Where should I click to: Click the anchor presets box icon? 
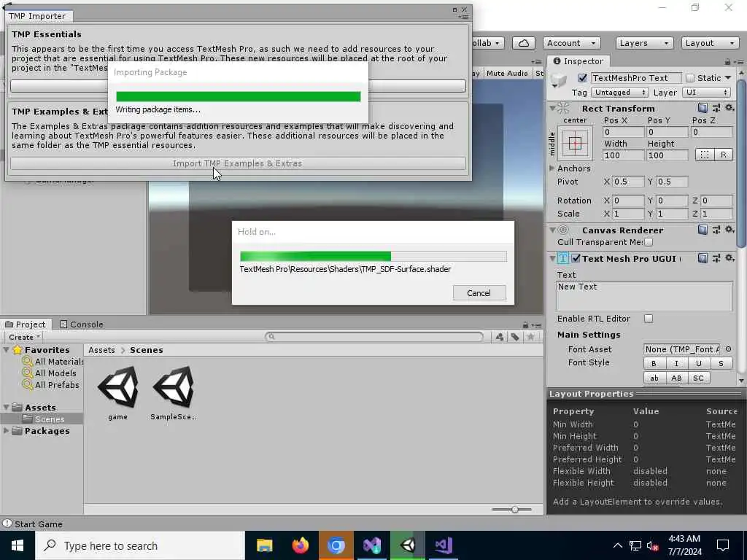point(575,143)
